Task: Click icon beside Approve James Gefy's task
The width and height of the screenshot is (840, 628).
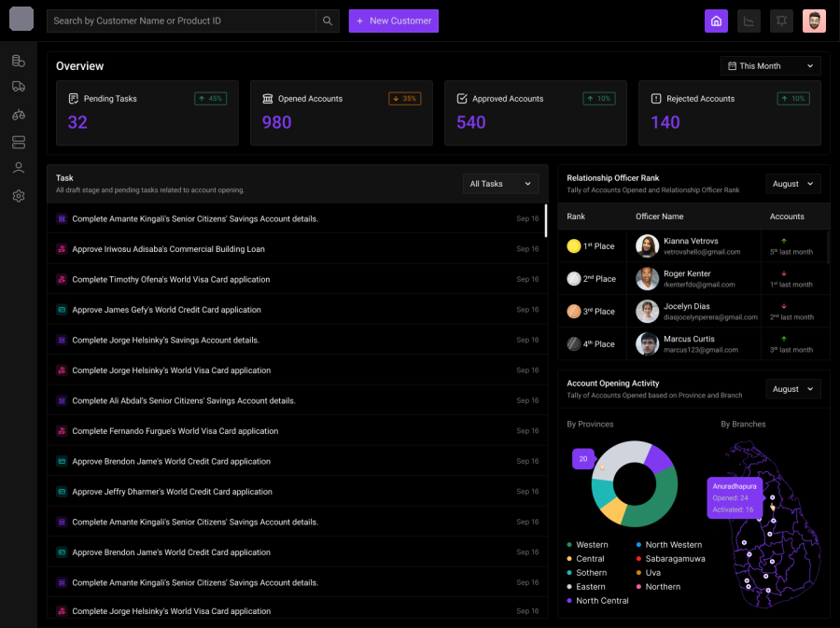Action: point(62,310)
